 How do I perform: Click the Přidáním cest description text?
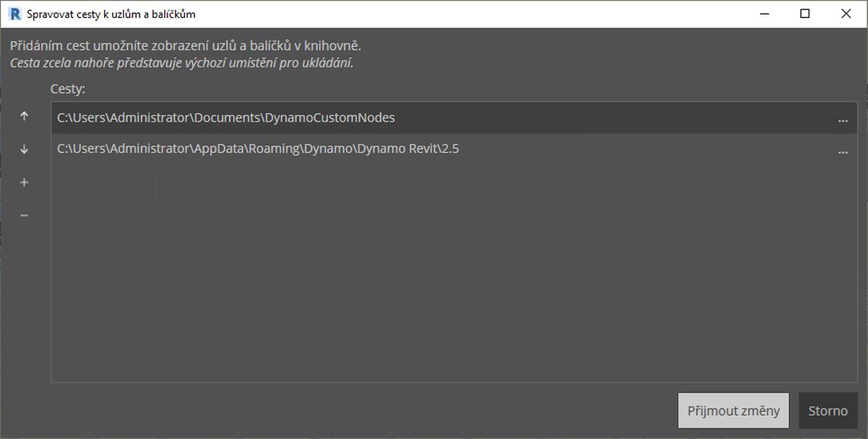tap(185, 46)
